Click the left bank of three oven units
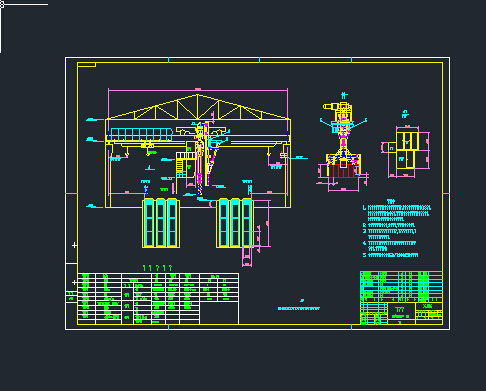This screenshot has width=486, height=391. coord(161,223)
